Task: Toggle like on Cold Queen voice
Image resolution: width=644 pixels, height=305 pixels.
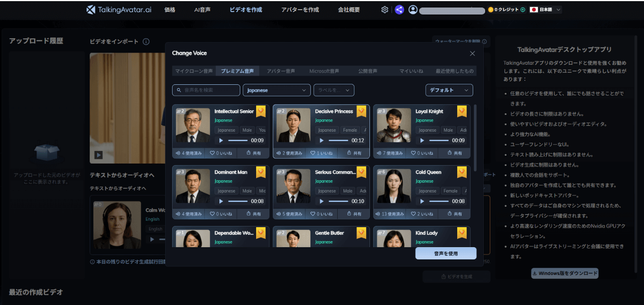Action: [x=424, y=214]
